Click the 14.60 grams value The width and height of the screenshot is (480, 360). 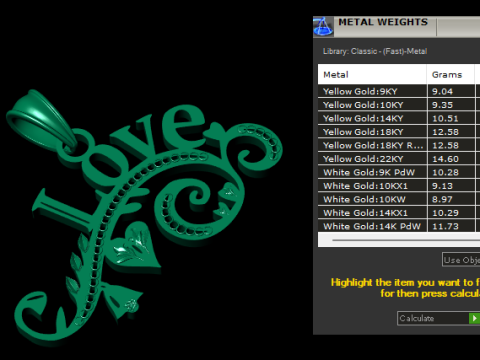[x=445, y=159]
